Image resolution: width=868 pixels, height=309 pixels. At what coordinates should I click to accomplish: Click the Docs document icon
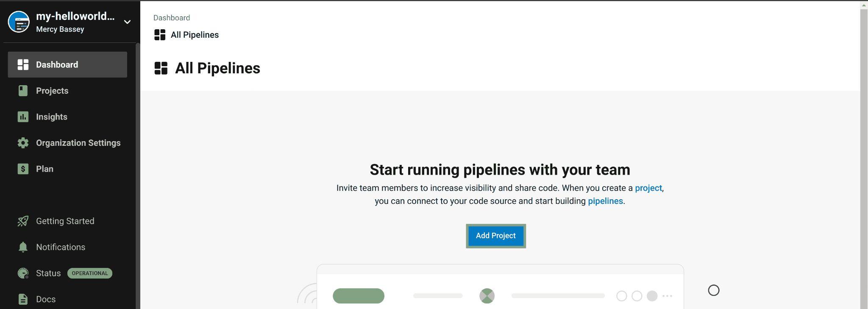point(23,299)
